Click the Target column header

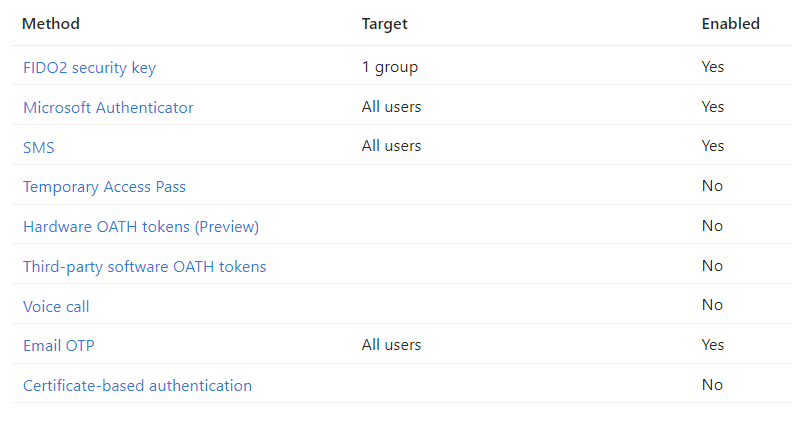(x=384, y=24)
